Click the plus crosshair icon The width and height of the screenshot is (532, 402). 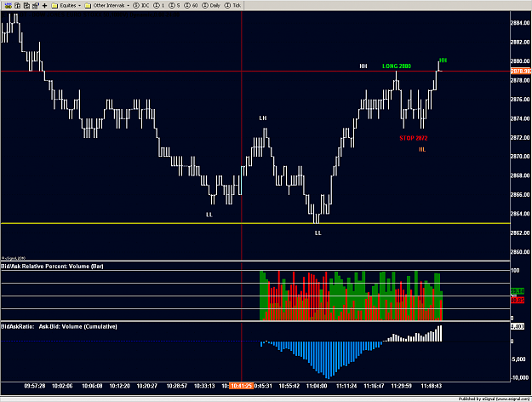coord(44,5)
